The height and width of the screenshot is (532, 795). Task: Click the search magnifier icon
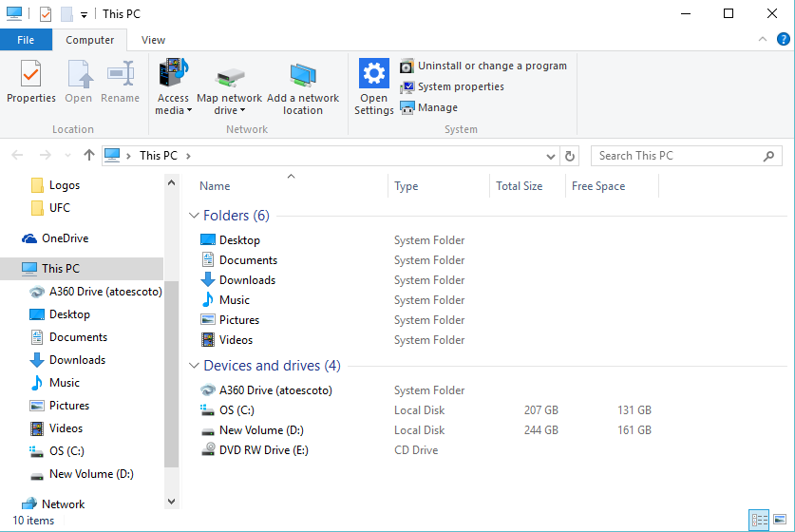768,156
